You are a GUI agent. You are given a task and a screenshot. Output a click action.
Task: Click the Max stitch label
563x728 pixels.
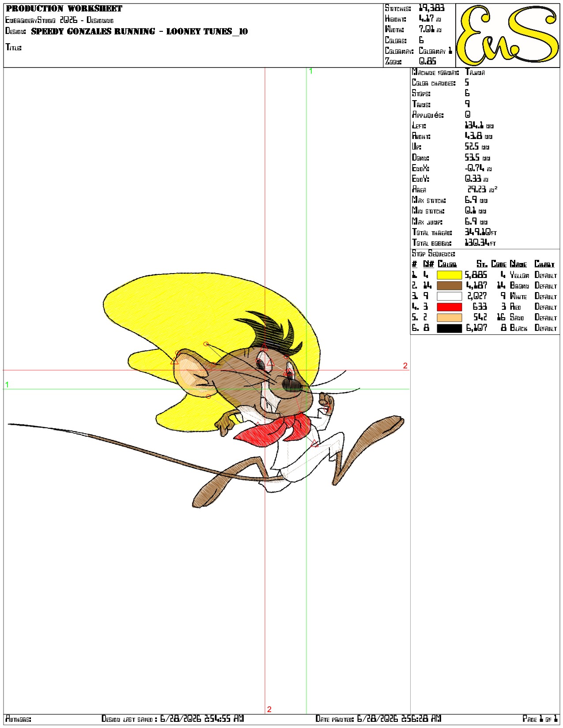[x=429, y=200]
